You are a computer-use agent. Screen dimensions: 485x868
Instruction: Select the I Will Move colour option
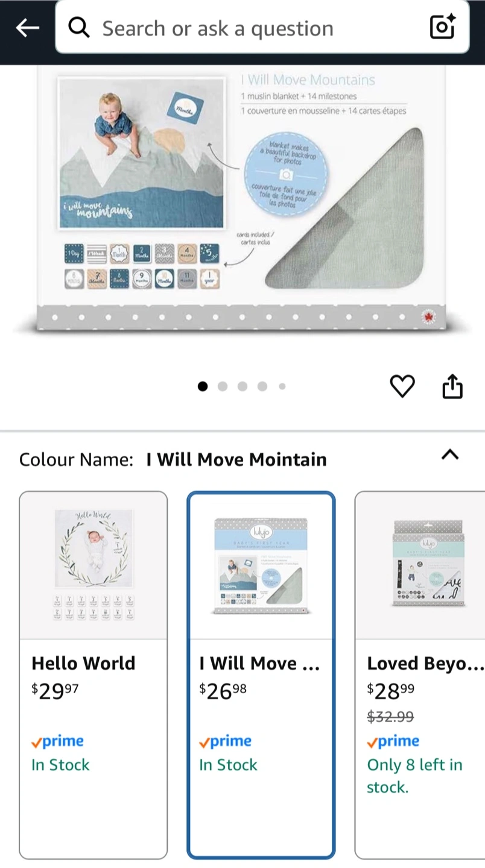pyautogui.click(x=261, y=675)
